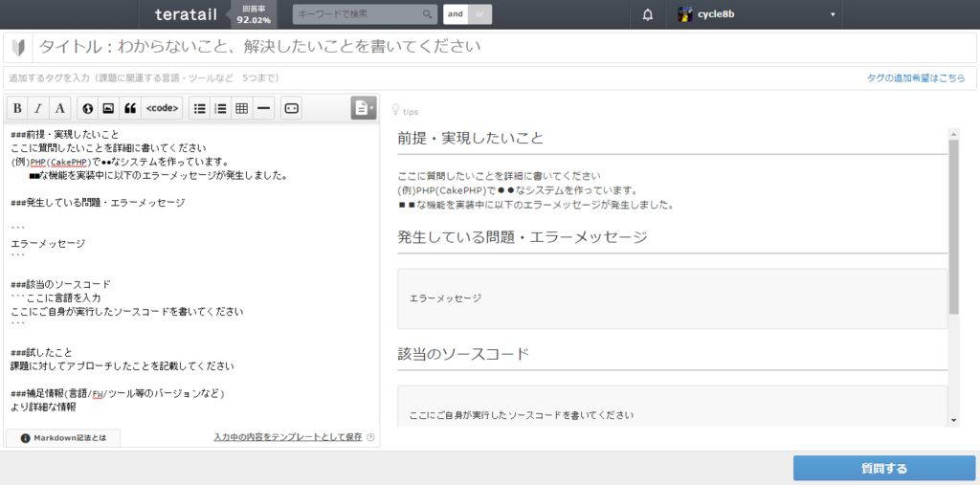The height and width of the screenshot is (485, 980).
Task: Click the preview scrollbar thumb
Action: coord(954,227)
